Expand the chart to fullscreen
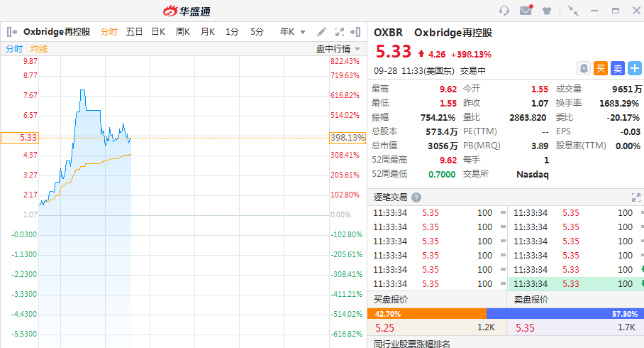This screenshot has width=644, height=348. point(340,32)
